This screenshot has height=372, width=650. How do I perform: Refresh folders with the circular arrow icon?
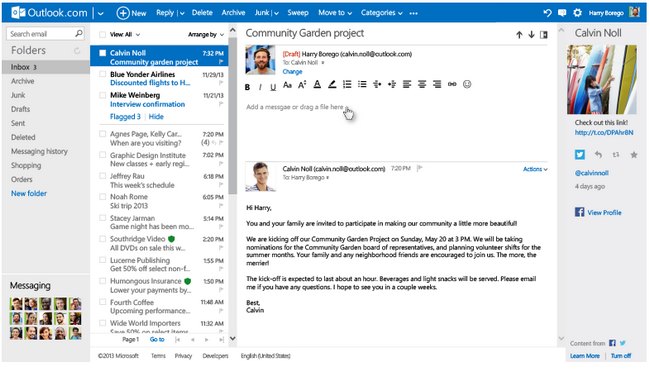coord(77,51)
